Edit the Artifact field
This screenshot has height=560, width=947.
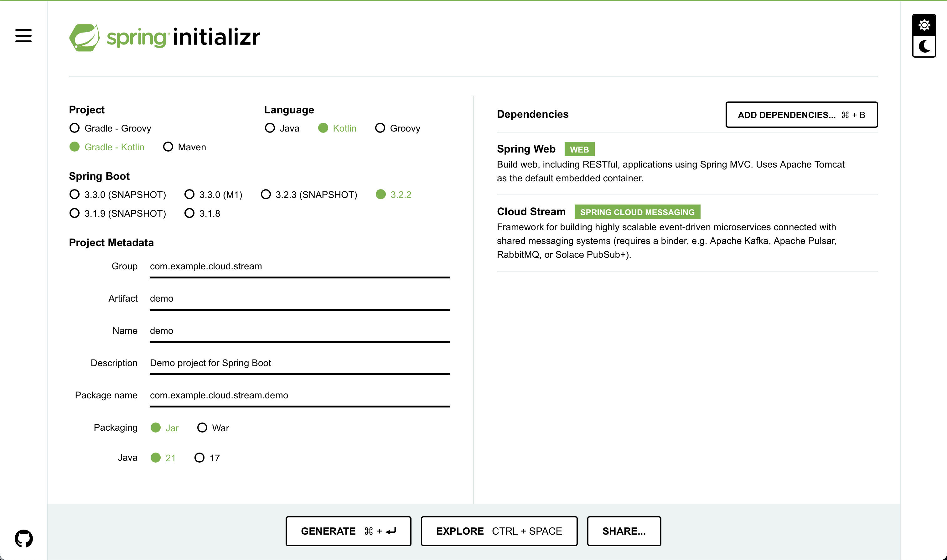[x=300, y=299]
